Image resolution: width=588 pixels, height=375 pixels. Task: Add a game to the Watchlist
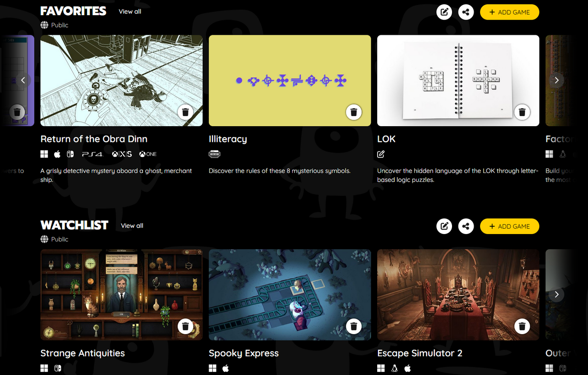coord(509,226)
